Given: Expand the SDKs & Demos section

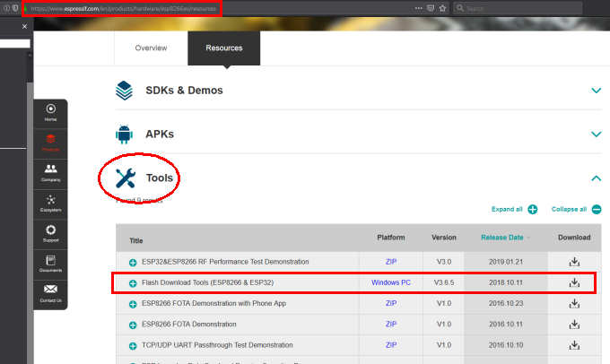Looking at the screenshot, I should pos(596,91).
